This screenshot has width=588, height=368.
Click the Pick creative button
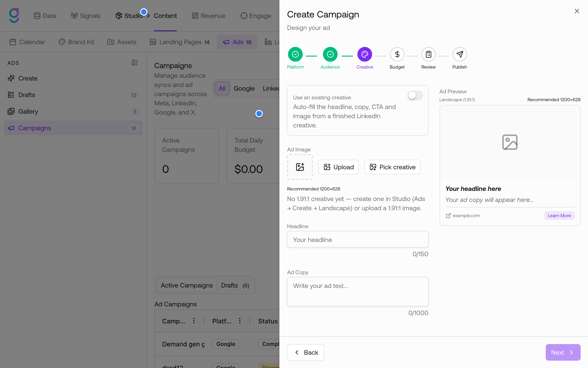[392, 167]
